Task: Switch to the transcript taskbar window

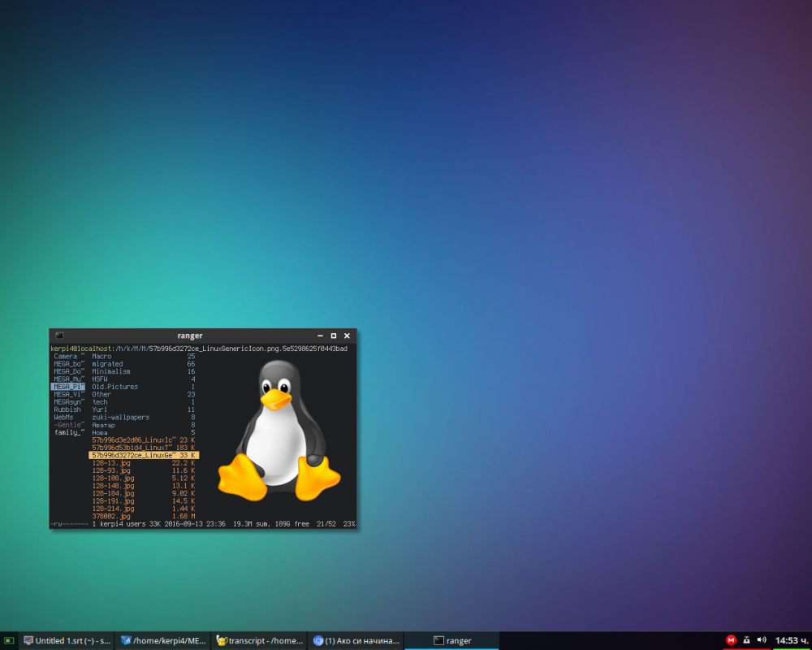Action: click(x=259, y=641)
